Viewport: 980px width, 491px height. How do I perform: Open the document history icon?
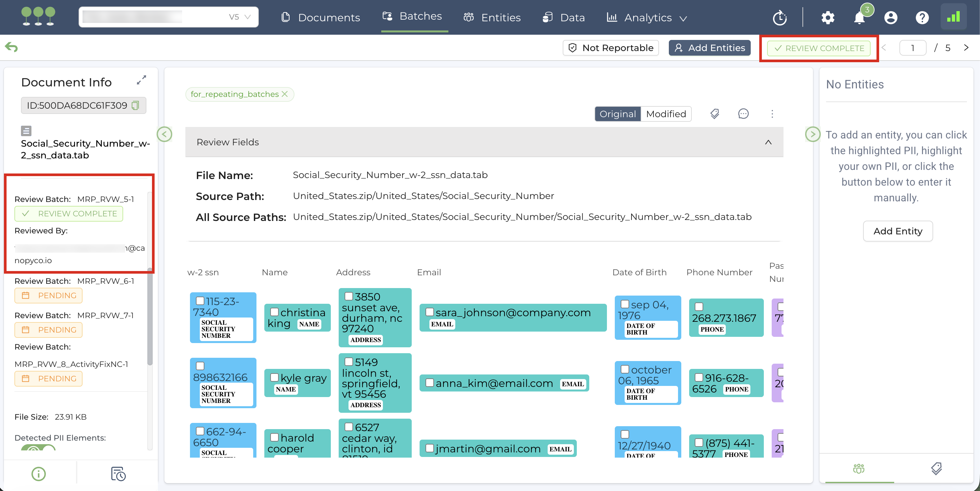pos(118,474)
